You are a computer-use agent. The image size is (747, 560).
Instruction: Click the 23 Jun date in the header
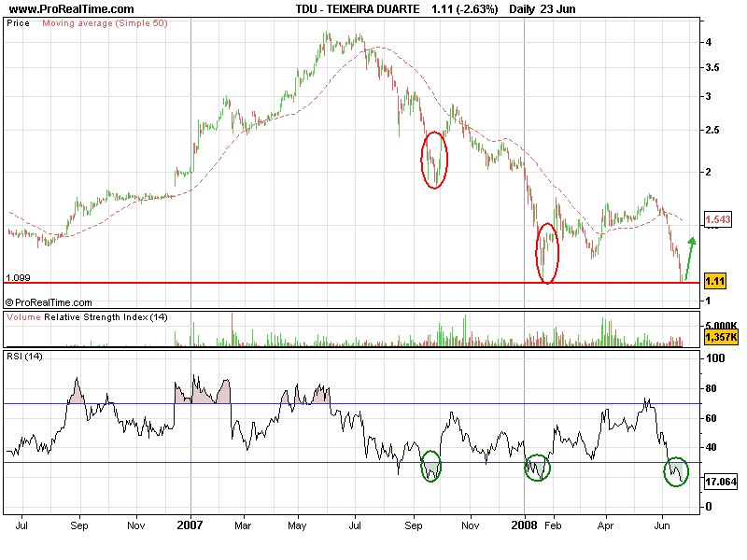coord(557,9)
